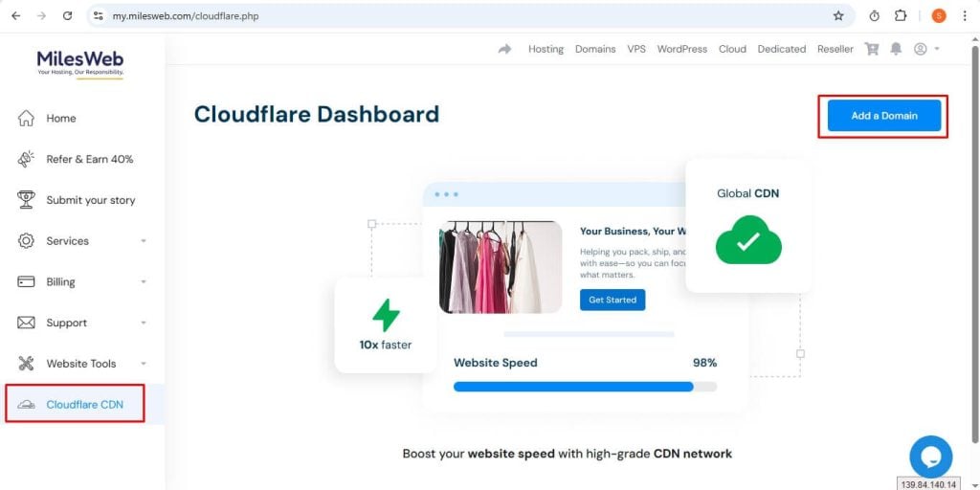
Task: Open the user account avatar menu
Action: click(926, 49)
